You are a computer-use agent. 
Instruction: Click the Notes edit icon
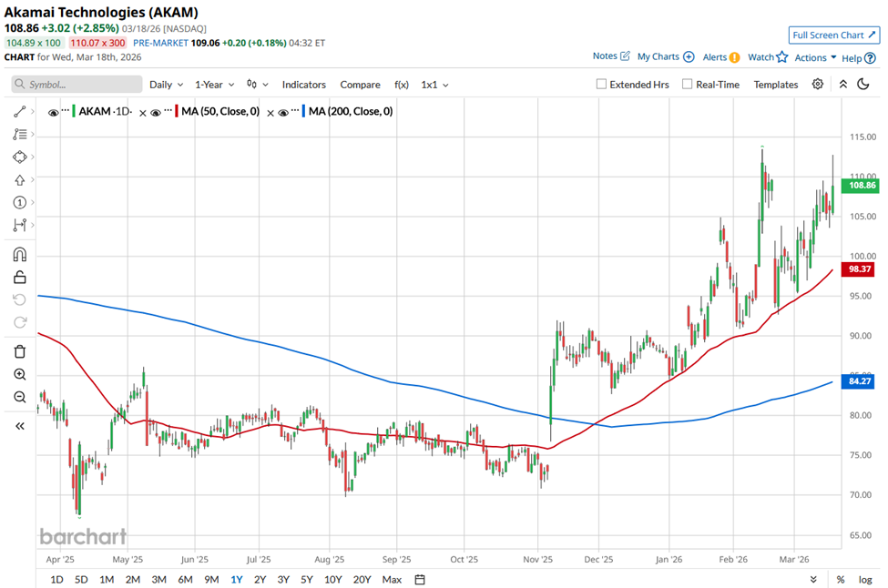point(625,56)
